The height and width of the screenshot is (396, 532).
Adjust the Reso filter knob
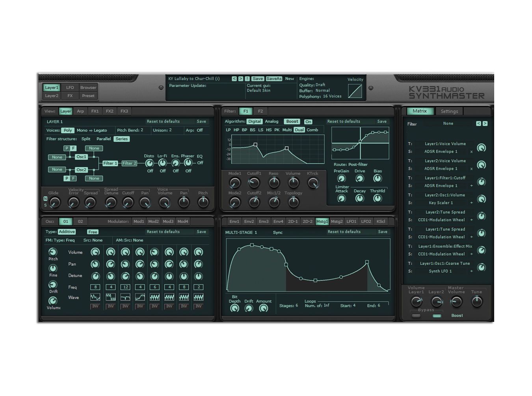click(x=274, y=183)
